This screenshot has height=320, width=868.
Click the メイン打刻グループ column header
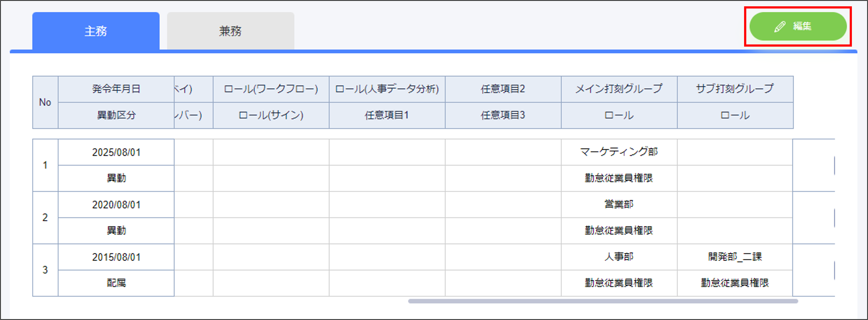click(619, 89)
